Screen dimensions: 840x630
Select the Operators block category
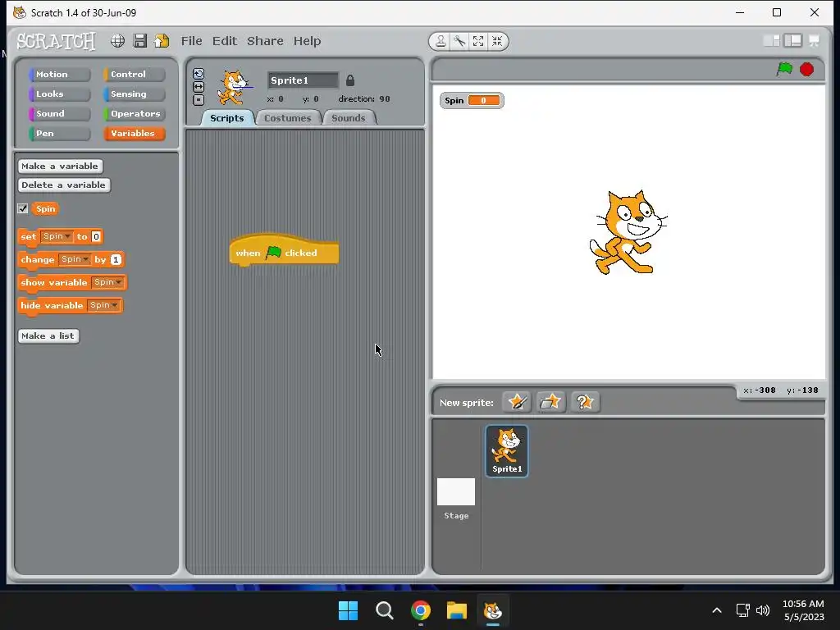[135, 113]
